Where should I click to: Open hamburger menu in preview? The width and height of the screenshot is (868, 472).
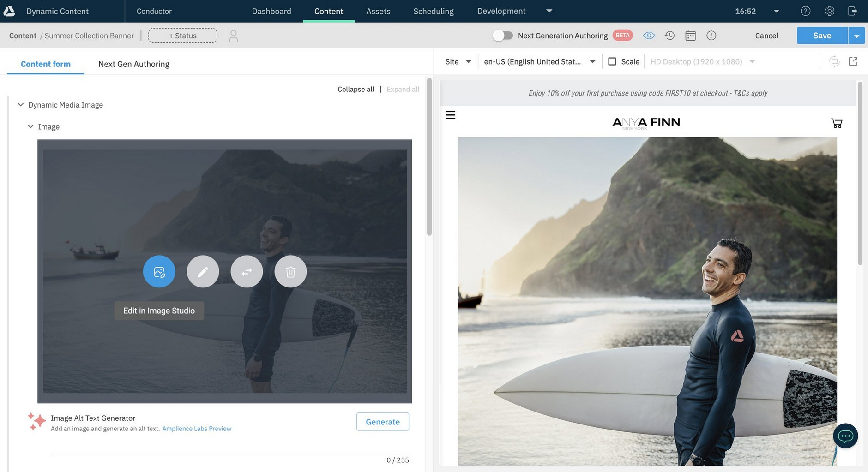click(450, 115)
